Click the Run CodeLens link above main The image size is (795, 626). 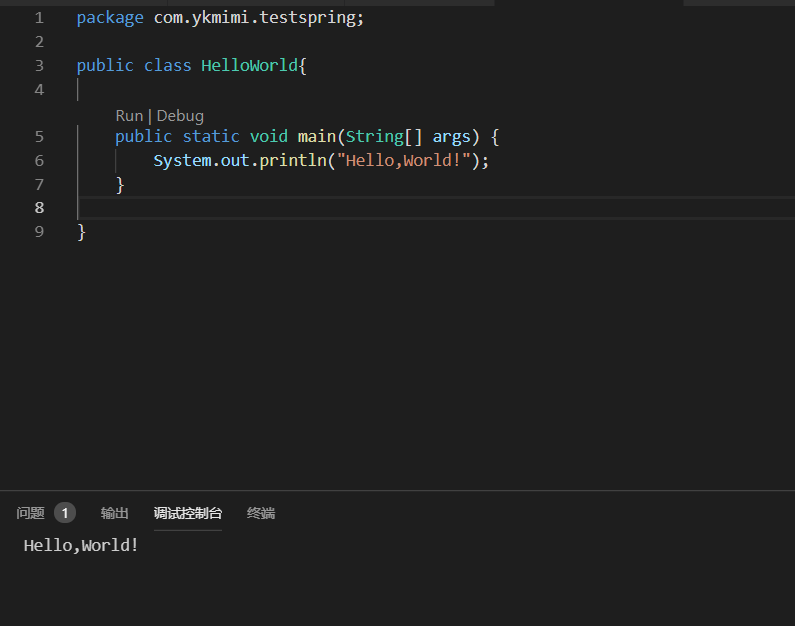point(129,116)
